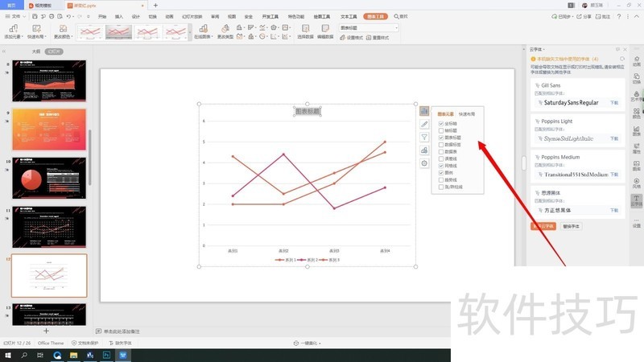Viewport: 644px width, 362px height.
Task: Uncheck the 网格线 gridlines checkbox
Action: point(440,166)
